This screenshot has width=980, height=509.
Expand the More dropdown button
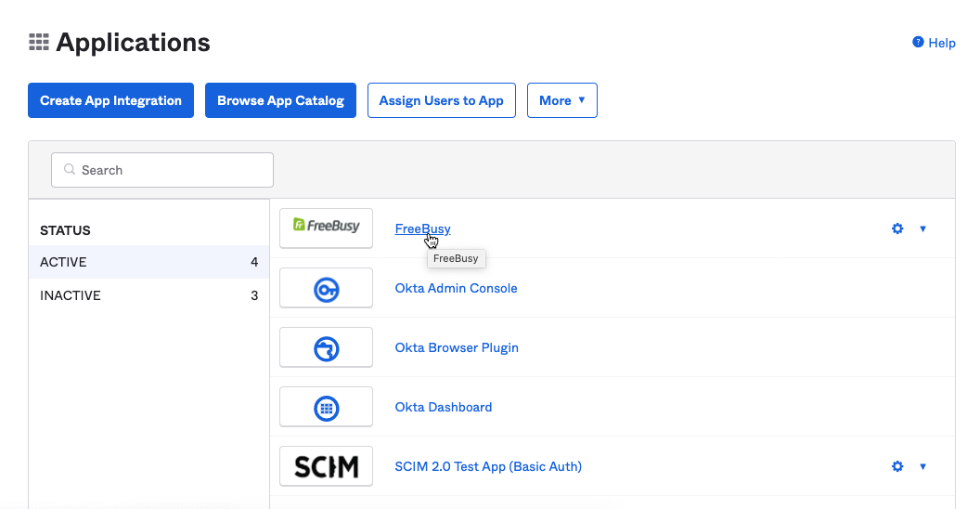tap(561, 100)
